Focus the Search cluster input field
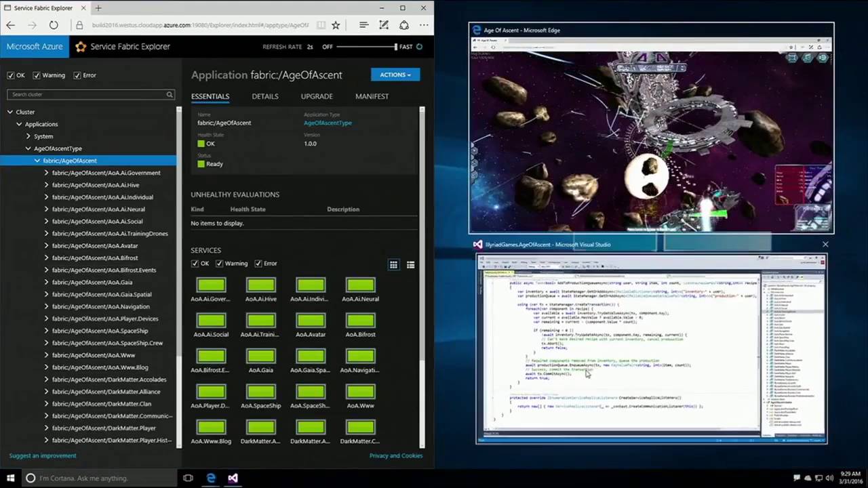 [91, 94]
